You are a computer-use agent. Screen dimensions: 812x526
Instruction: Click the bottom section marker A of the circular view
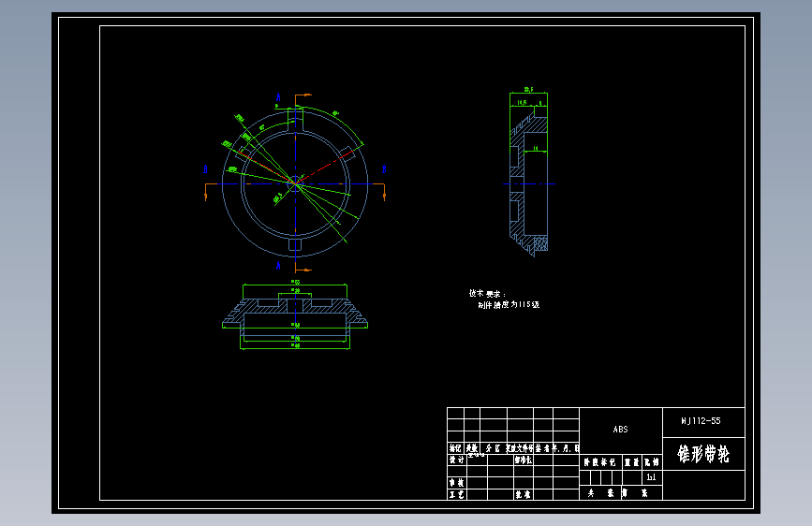point(278,266)
